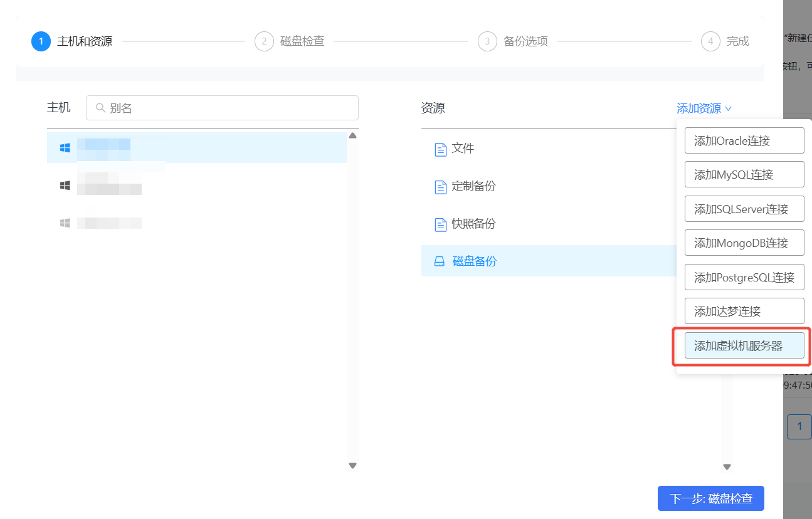812x519 pixels.
Task: Select the second host with the dark Windows icon
Action: coord(197,186)
